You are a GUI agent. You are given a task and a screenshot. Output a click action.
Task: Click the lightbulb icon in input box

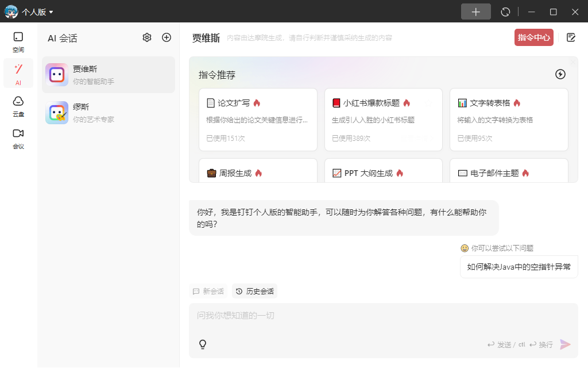[x=203, y=344]
